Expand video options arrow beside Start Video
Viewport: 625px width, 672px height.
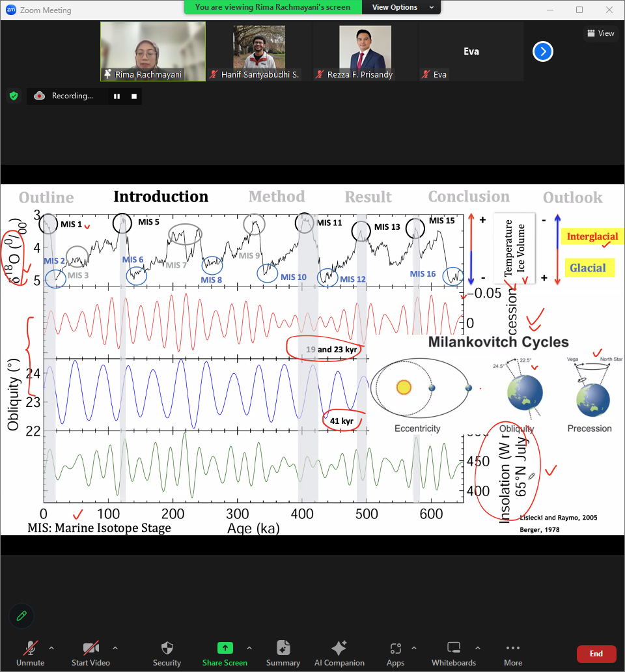(115, 648)
